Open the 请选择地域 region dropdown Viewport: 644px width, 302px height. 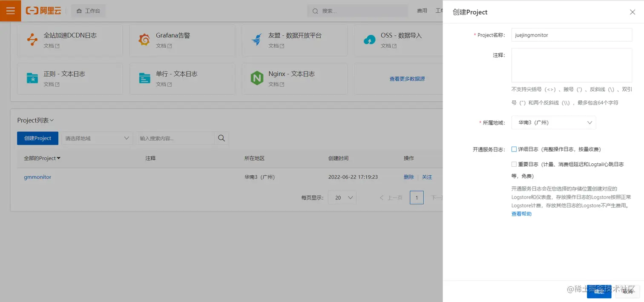click(x=97, y=138)
